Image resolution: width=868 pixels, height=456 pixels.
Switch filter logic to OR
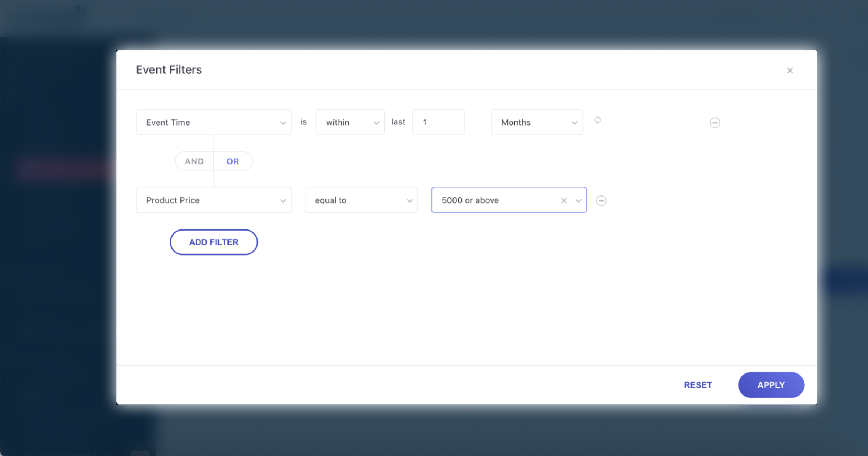coord(233,161)
